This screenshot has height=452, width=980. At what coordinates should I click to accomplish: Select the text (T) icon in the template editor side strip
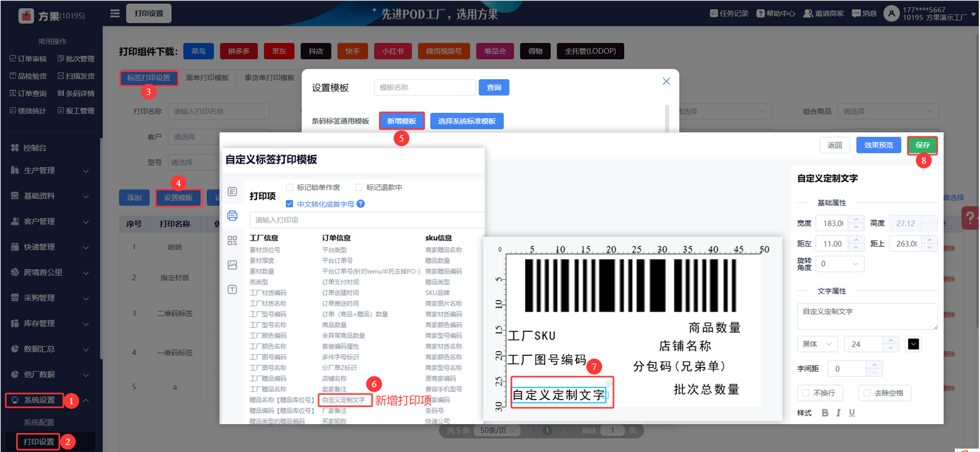232,289
